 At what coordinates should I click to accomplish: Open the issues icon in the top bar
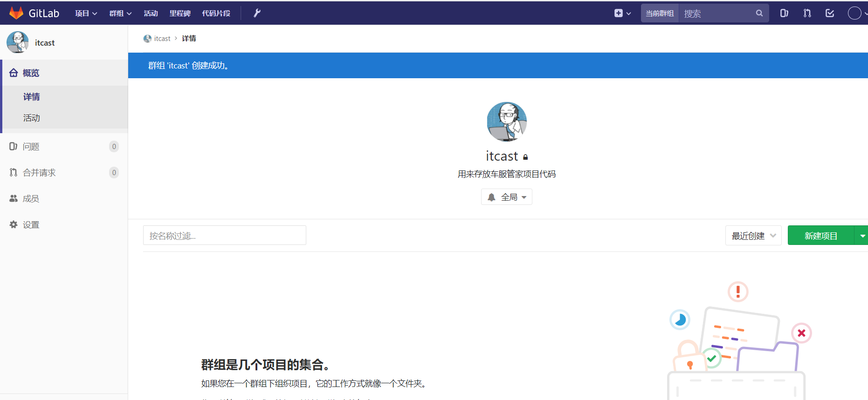coord(784,13)
